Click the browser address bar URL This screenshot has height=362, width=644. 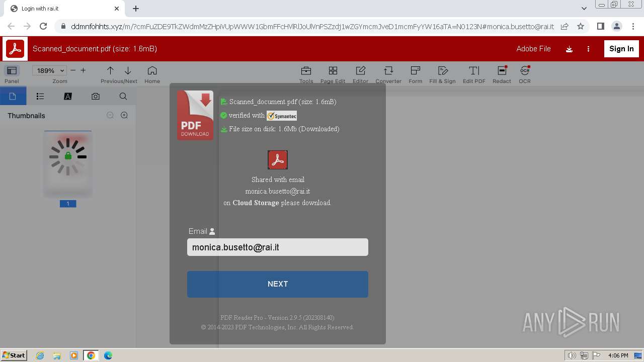point(312,27)
